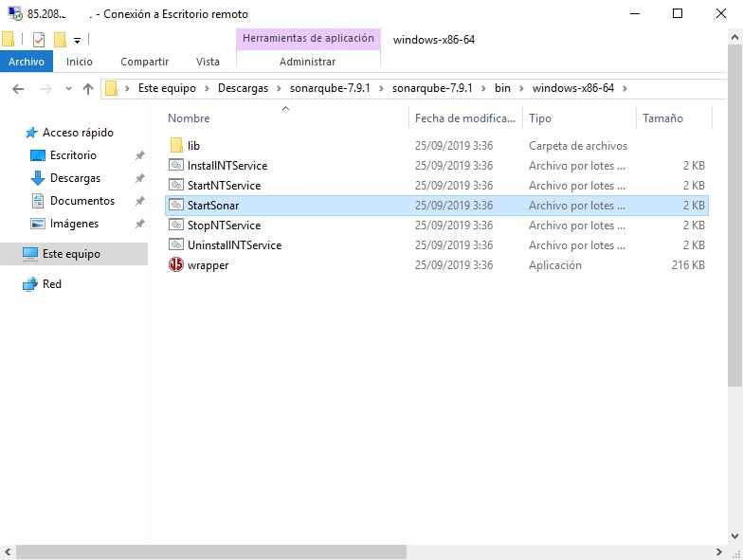This screenshot has width=743, height=560.
Task: Click the Acceso rápido star icon
Action: (31, 133)
